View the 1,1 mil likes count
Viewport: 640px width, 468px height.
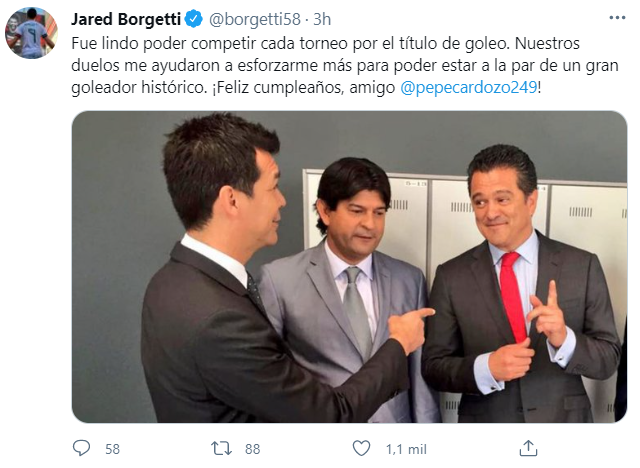[x=406, y=449]
